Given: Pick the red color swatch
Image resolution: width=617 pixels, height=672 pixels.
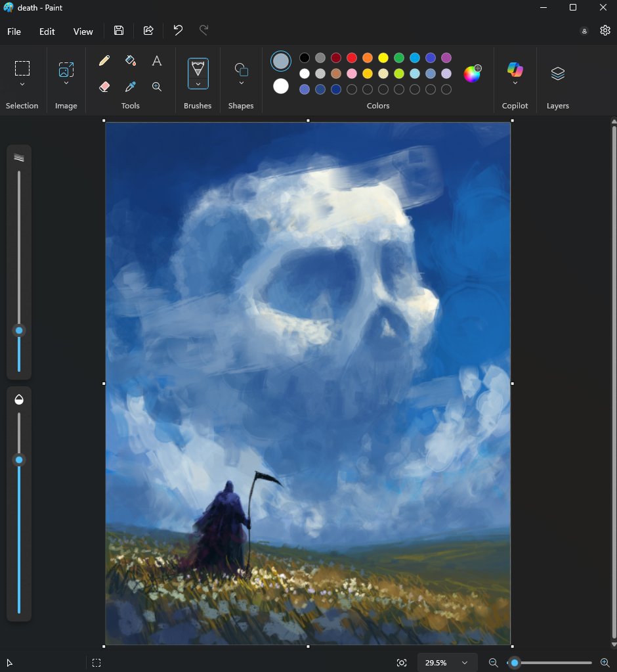Looking at the screenshot, I should coord(352,58).
